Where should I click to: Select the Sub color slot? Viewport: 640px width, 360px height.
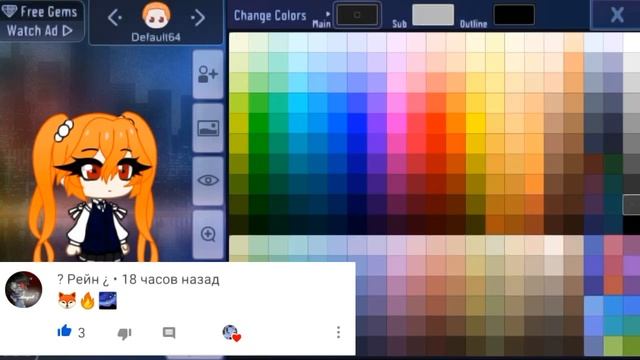coord(433,15)
